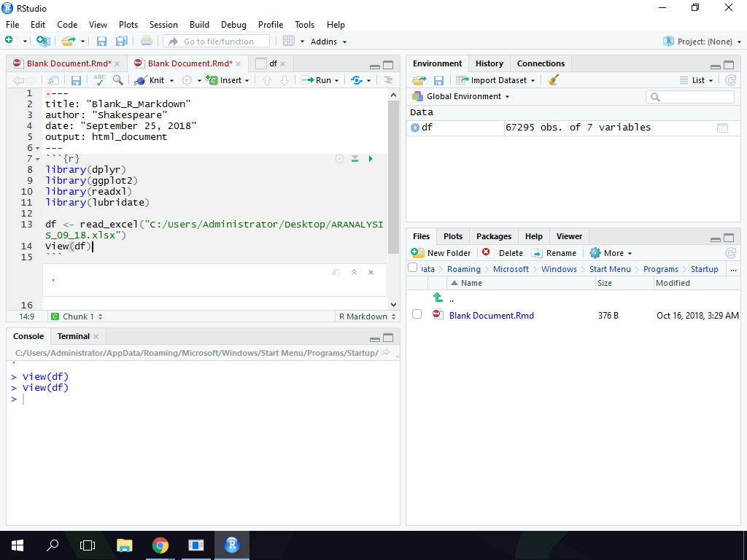The width and height of the screenshot is (747, 560).
Task: Clear chunk output X icon
Action: pyautogui.click(x=371, y=273)
